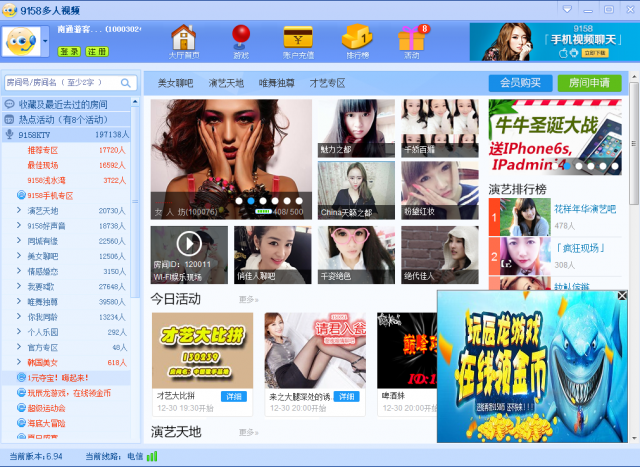Image resolution: width=640 pixels, height=467 pixels.
Task: Close the shark game popup advertisement
Action: (x=622, y=296)
